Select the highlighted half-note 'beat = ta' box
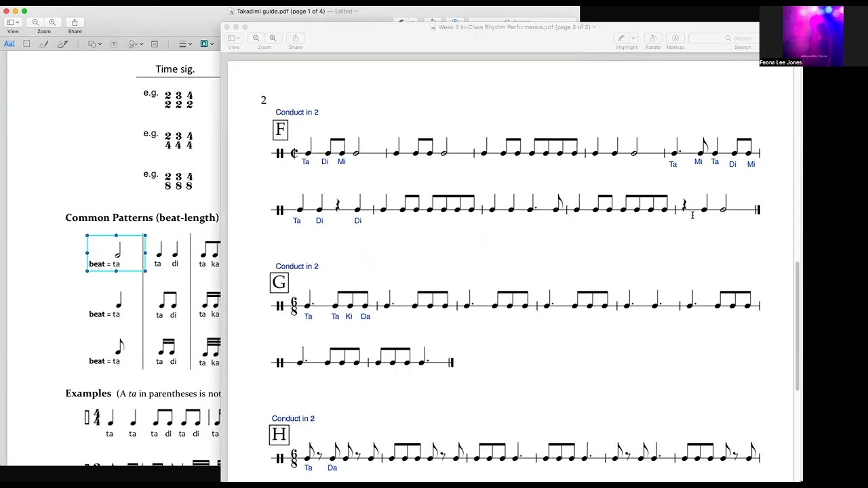The image size is (868, 488). [x=116, y=253]
